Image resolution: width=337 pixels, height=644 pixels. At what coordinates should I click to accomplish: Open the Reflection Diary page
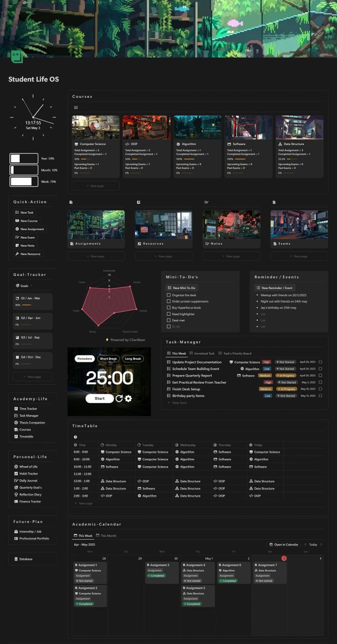click(x=27, y=494)
